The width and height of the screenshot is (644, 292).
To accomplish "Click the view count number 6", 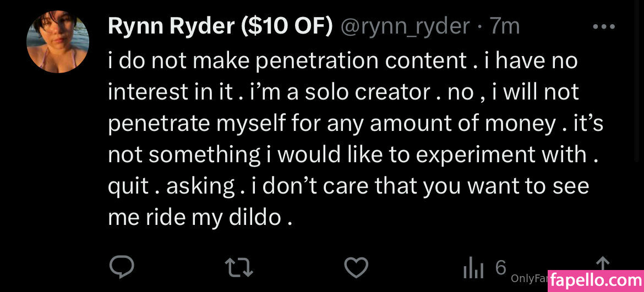I will (x=500, y=268).
